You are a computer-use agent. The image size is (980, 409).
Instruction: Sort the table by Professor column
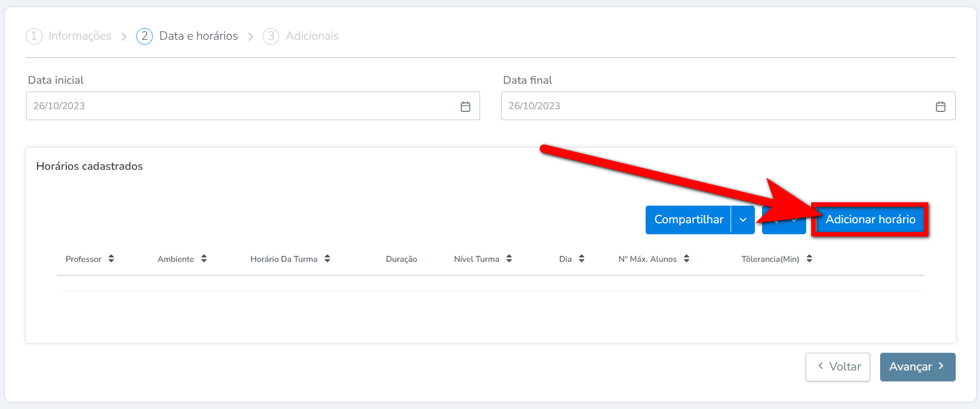[x=111, y=259]
